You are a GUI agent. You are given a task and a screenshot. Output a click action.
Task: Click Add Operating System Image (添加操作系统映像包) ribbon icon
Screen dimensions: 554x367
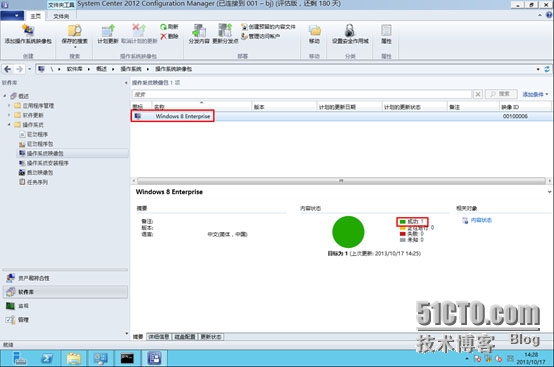tap(28, 30)
